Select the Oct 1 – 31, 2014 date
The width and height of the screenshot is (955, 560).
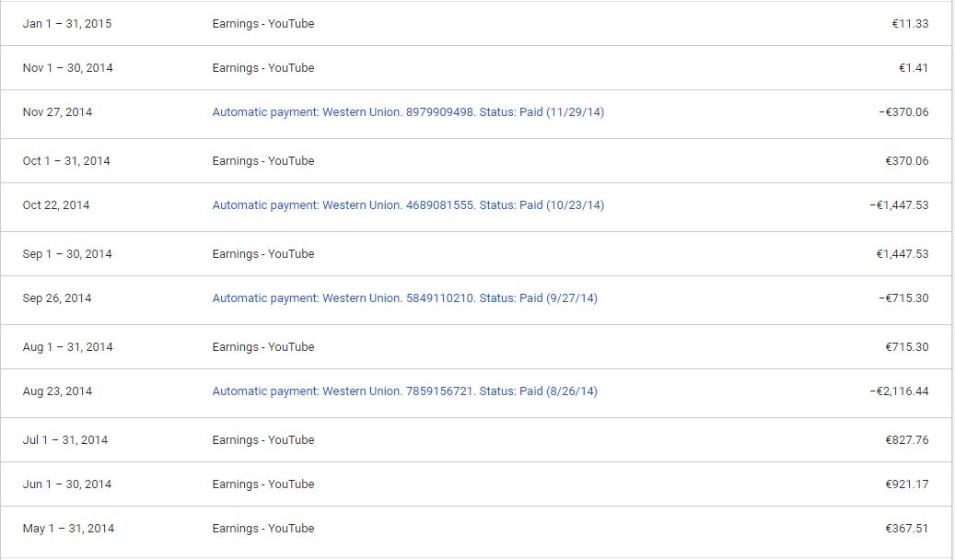click(x=66, y=161)
